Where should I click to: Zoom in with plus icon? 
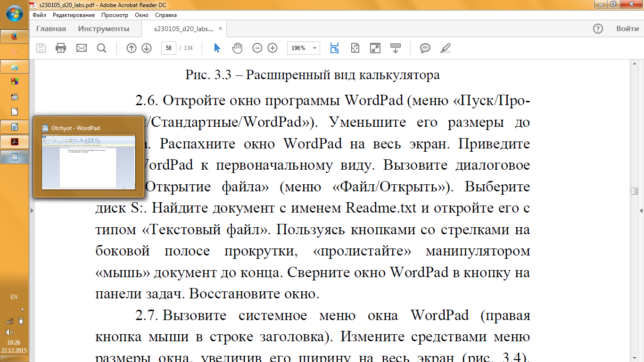[272, 48]
